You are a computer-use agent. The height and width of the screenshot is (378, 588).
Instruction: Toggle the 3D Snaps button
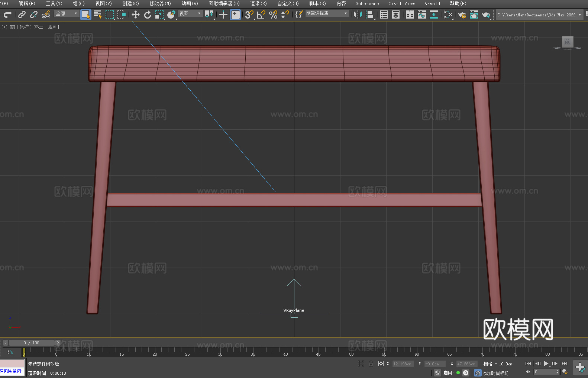point(249,14)
